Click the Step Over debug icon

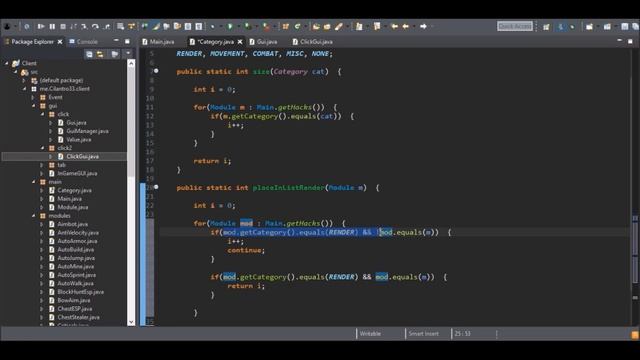(x=95, y=27)
